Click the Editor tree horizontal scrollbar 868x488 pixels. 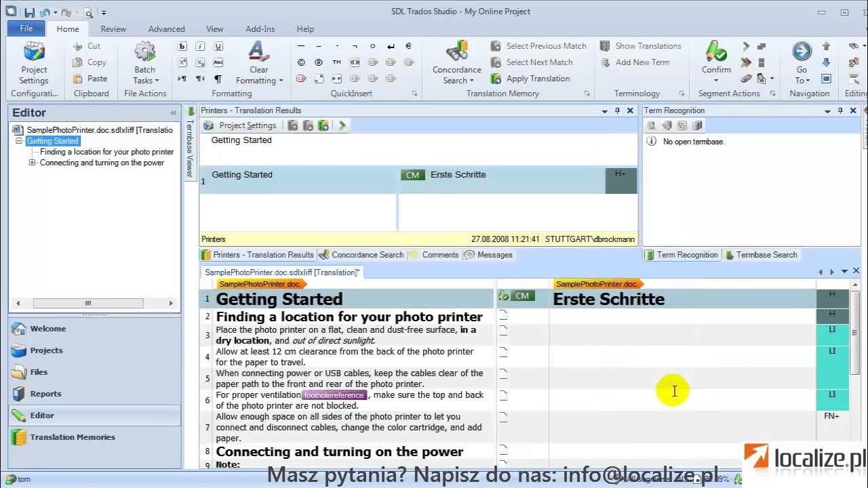(x=94, y=303)
